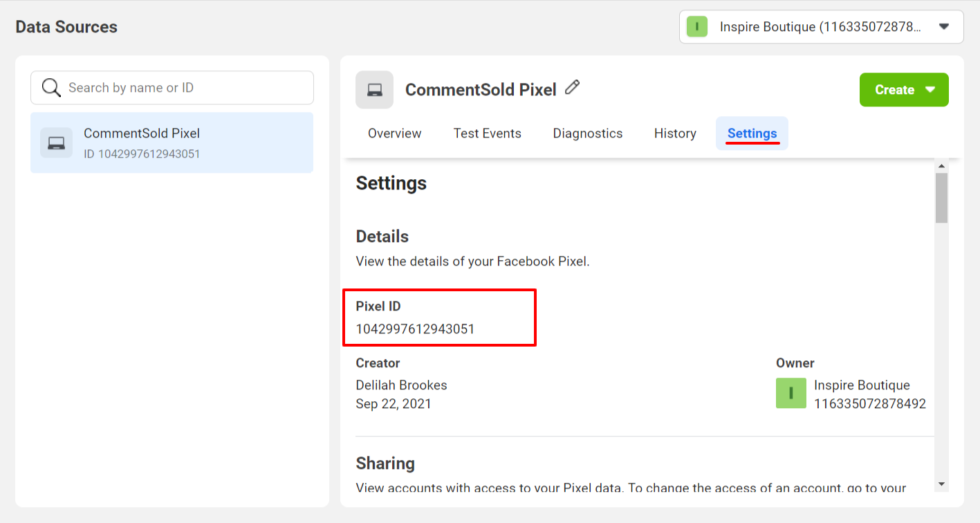Image resolution: width=980 pixels, height=523 pixels.
Task: Open the Test Events tab
Action: 487,134
